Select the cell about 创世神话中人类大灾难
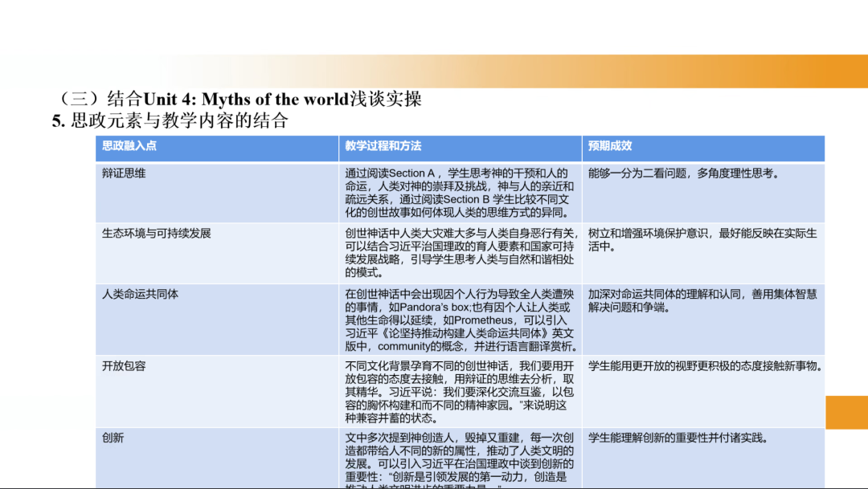The width and height of the screenshot is (868, 489). [x=460, y=253]
